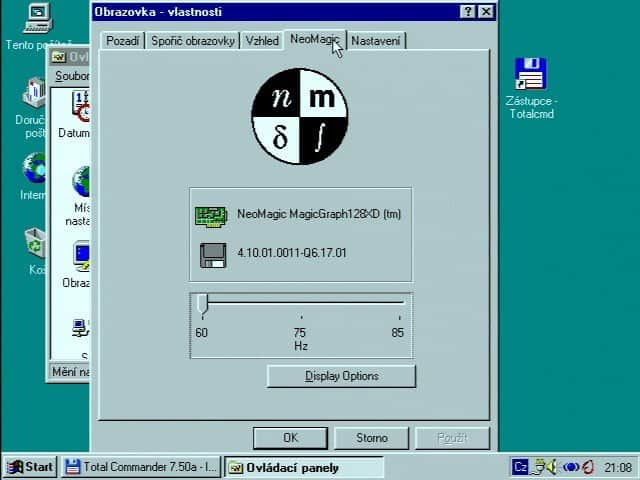Screen dimensions: 640x480
Task: Switch to Ovládací panely taskbar button
Action: 304,467
